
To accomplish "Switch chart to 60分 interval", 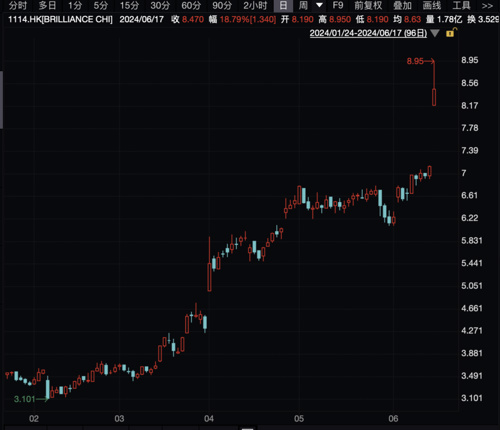I will click(191, 5).
